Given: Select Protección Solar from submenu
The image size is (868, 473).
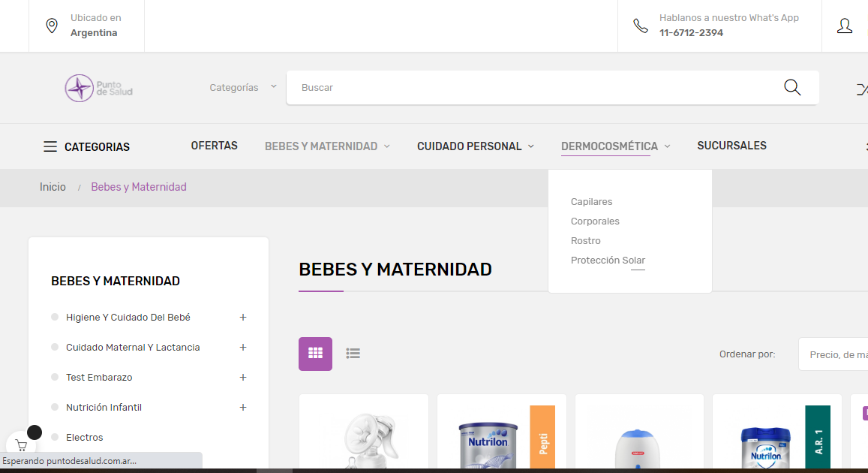Looking at the screenshot, I should (x=608, y=260).
